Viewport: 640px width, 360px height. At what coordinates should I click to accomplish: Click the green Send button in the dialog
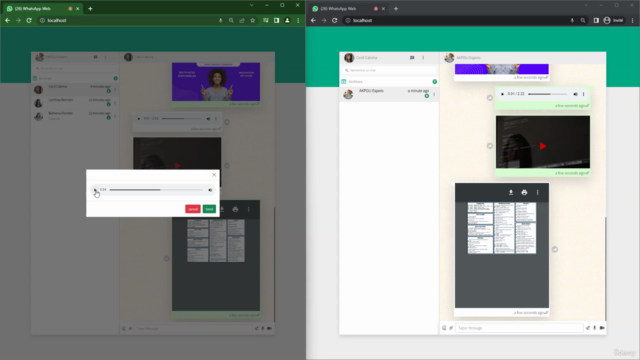(x=209, y=209)
